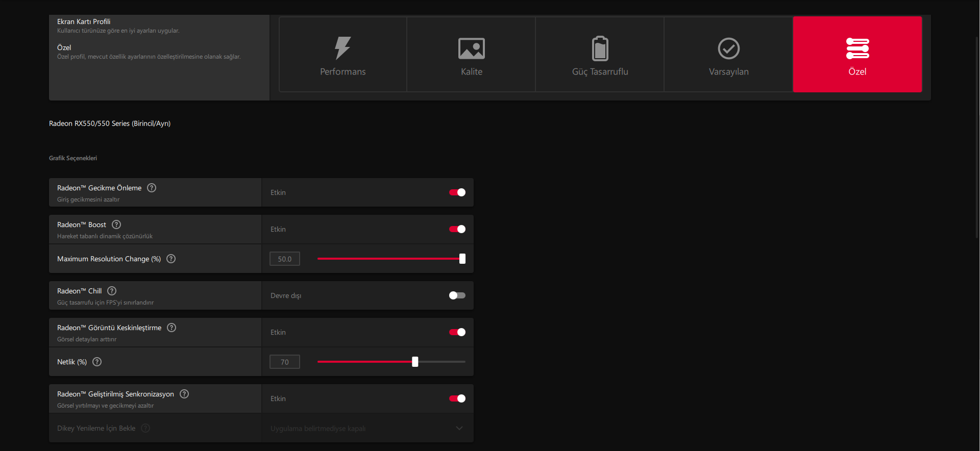
Task: Select the Varsayılan checkmark circle icon
Action: (x=729, y=48)
